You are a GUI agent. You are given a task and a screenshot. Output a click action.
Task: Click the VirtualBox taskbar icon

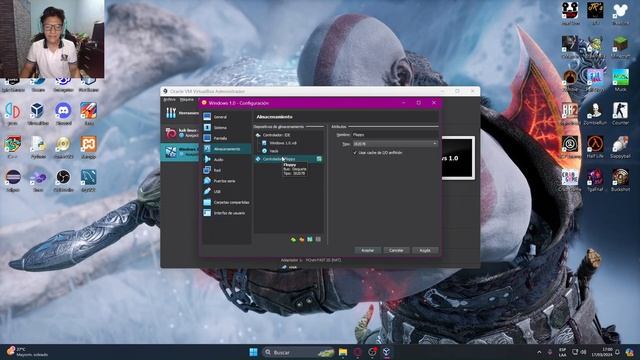tap(386, 352)
